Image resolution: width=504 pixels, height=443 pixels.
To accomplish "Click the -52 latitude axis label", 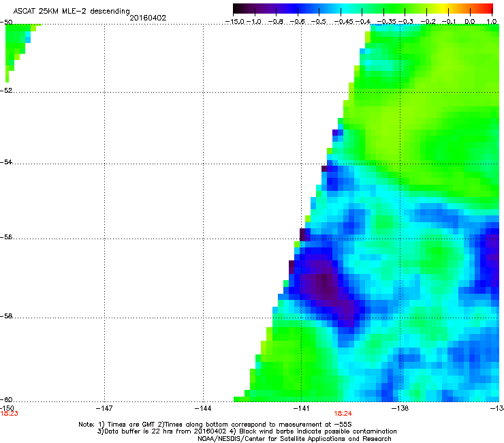I will pos(6,91).
